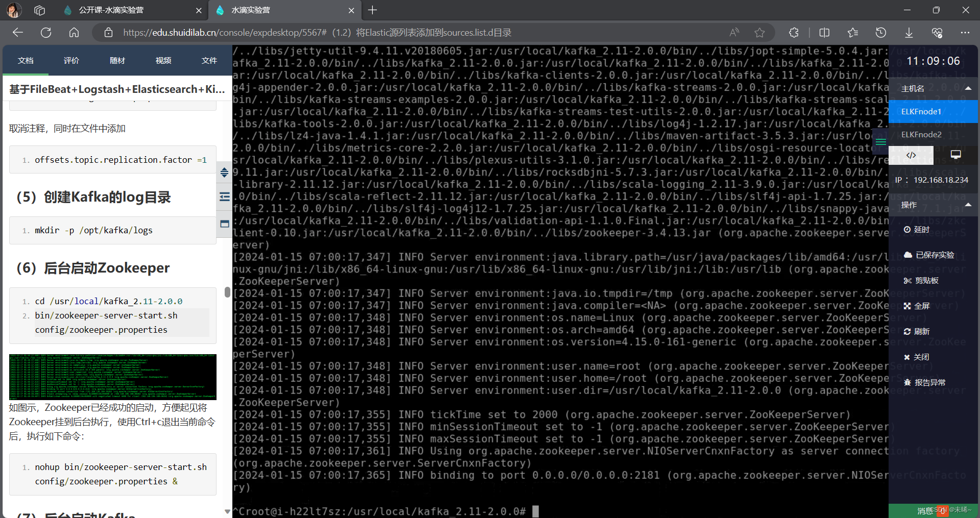The width and height of the screenshot is (980, 518).
Task: Click the terminal command prompt line
Action: [x=386, y=511]
